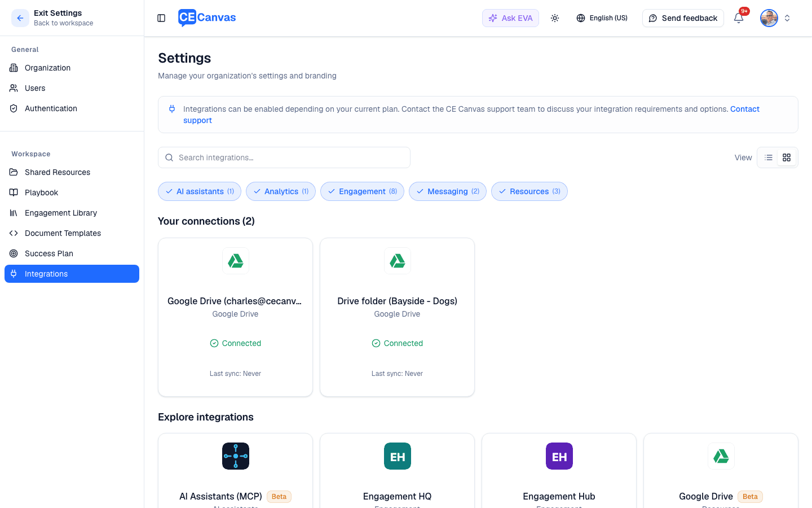
Task: Switch theme with the sun icon
Action: point(555,18)
